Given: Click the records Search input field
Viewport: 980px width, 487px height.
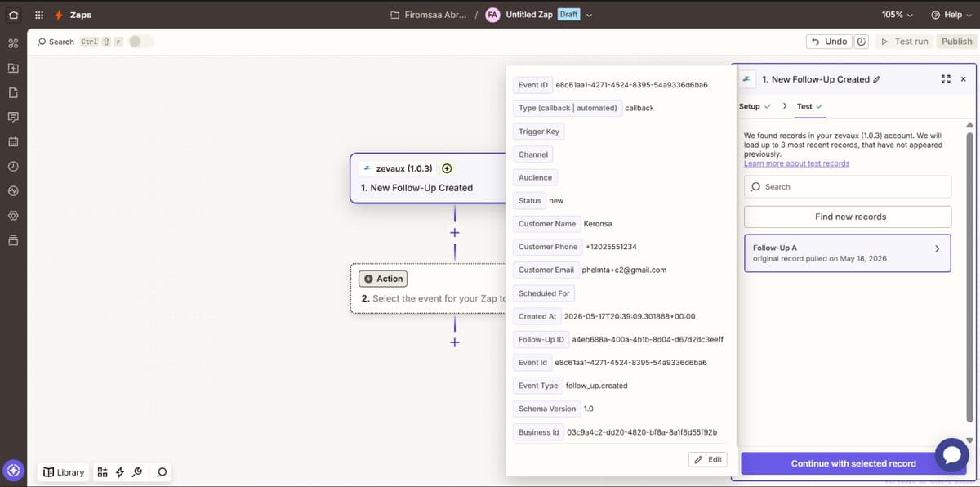Looking at the screenshot, I should [848, 186].
